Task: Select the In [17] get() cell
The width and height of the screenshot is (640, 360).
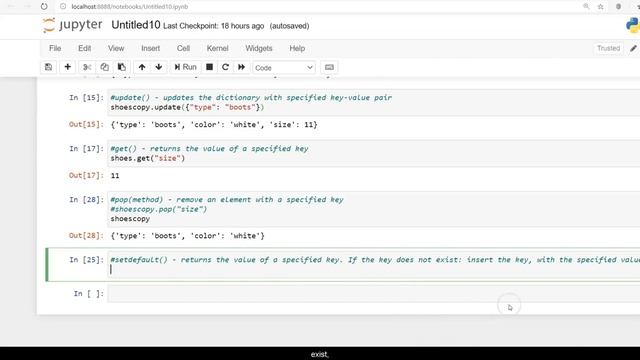Action: pyautogui.click(x=373, y=153)
